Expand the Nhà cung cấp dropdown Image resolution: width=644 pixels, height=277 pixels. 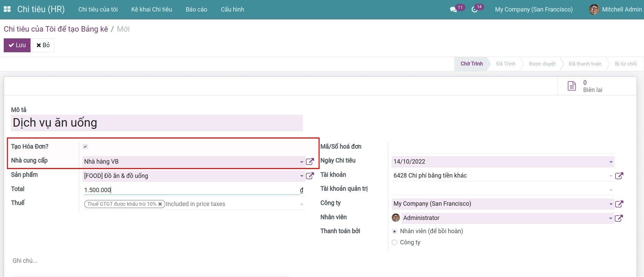click(x=301, y=162)
